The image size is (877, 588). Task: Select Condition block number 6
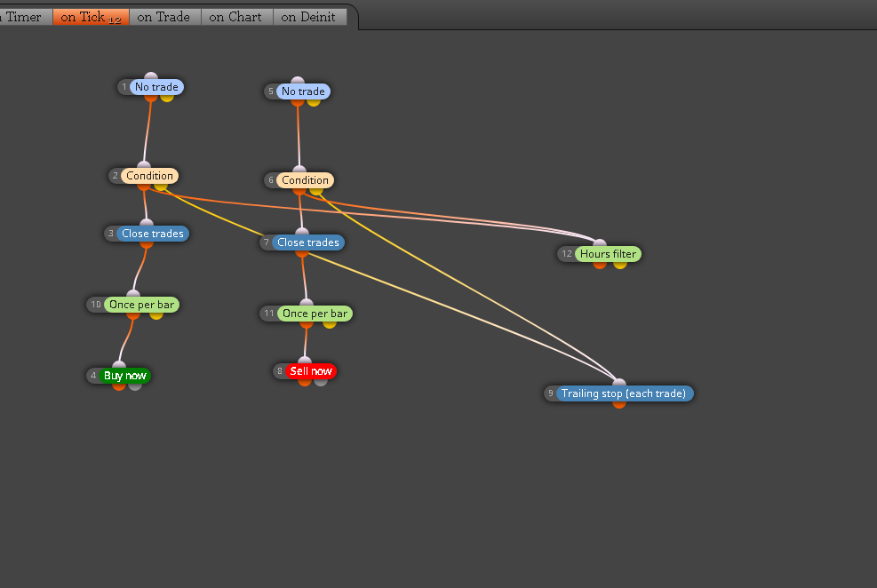tap(305, 180)
